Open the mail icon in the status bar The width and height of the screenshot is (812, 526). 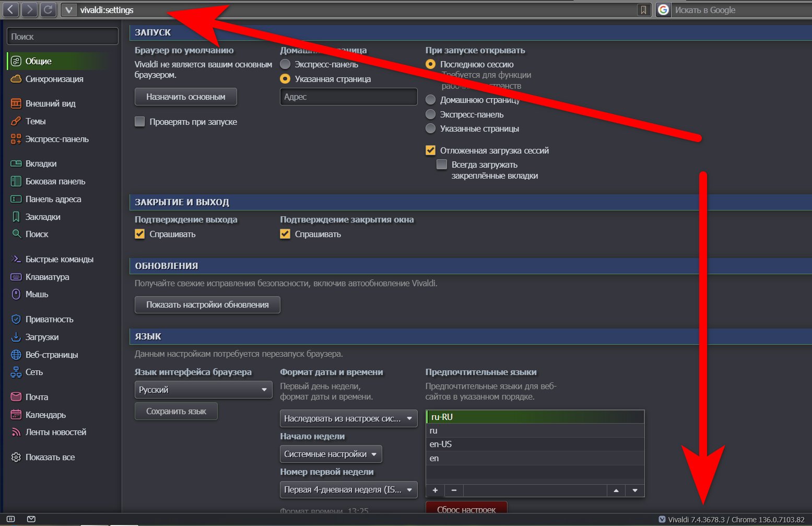click(31, 519)
